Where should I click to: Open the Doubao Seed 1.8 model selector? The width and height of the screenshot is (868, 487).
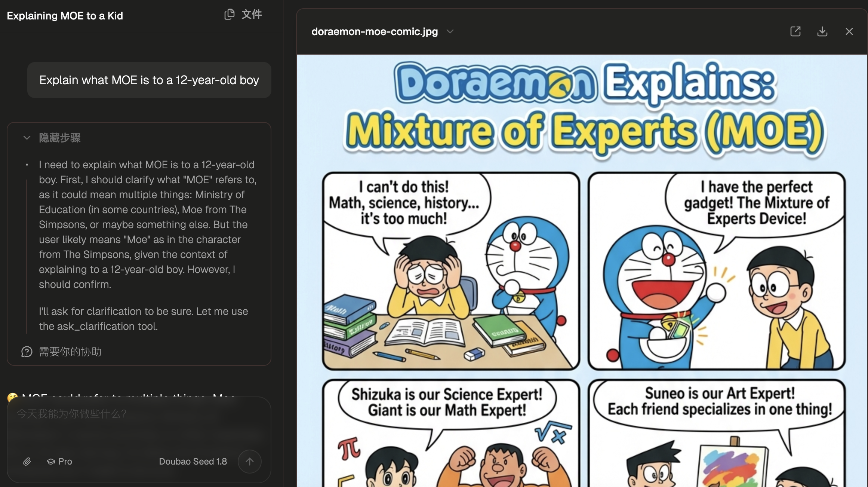[x=193, y=462]
